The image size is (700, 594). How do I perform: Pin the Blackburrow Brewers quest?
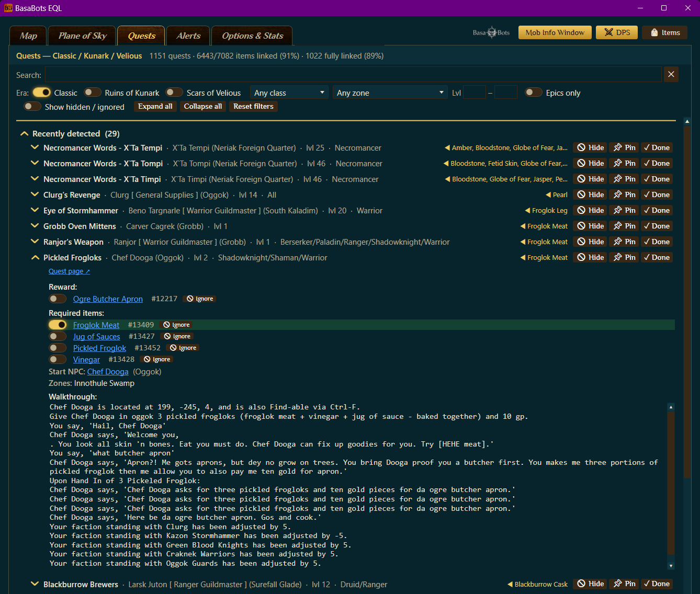point(624,584)
